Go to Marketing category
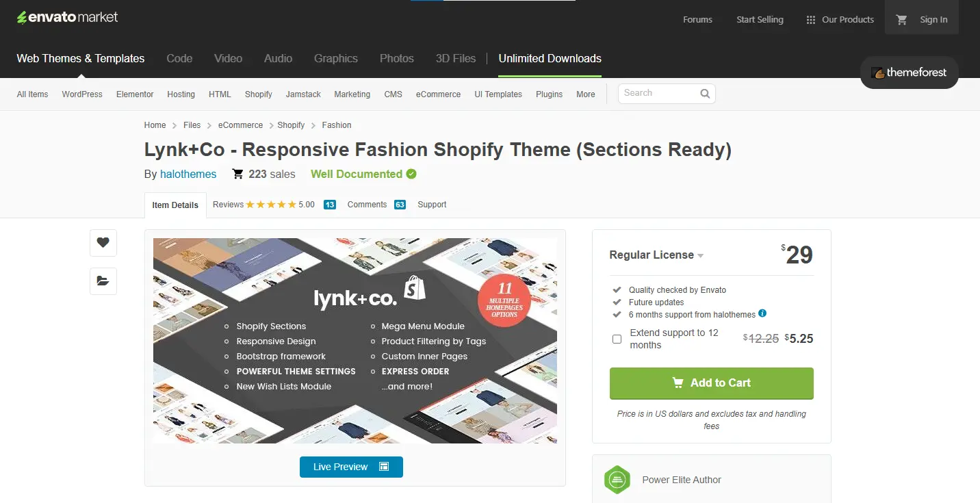980x503 pixels. (x=352, y=94)
